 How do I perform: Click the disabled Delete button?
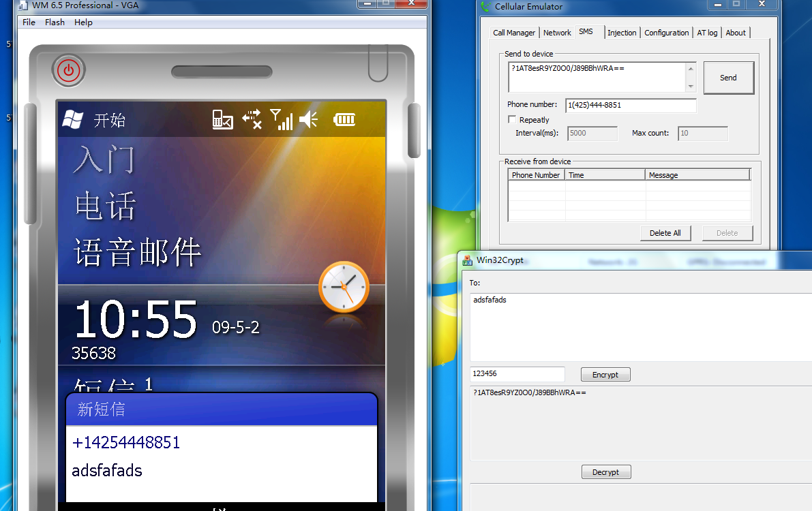[x=727, y=233]
